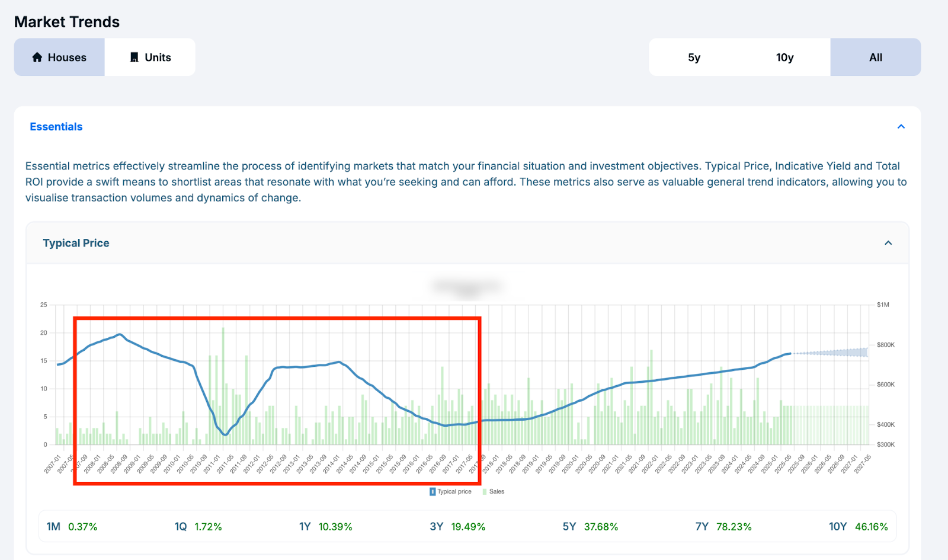
Task: Toggle Sales legend entry
Action: (494, 491)
